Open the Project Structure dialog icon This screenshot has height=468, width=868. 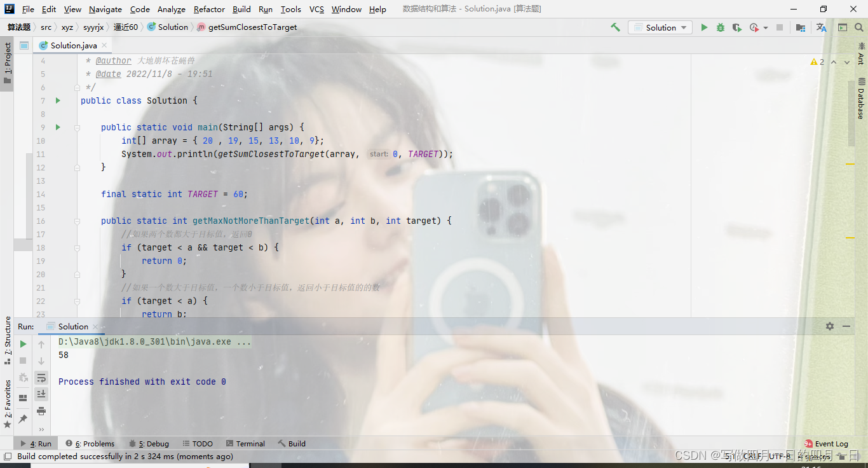click(x=801, y=27)
